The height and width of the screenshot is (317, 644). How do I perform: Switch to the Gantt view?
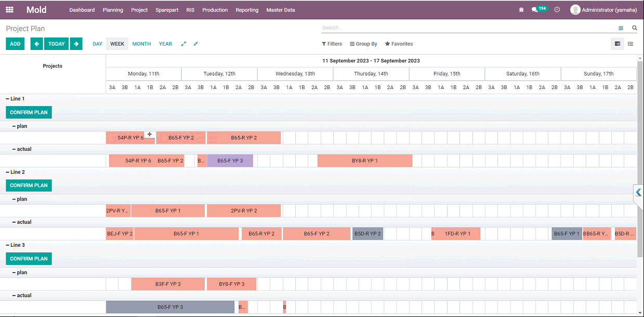tap(617, 44)
